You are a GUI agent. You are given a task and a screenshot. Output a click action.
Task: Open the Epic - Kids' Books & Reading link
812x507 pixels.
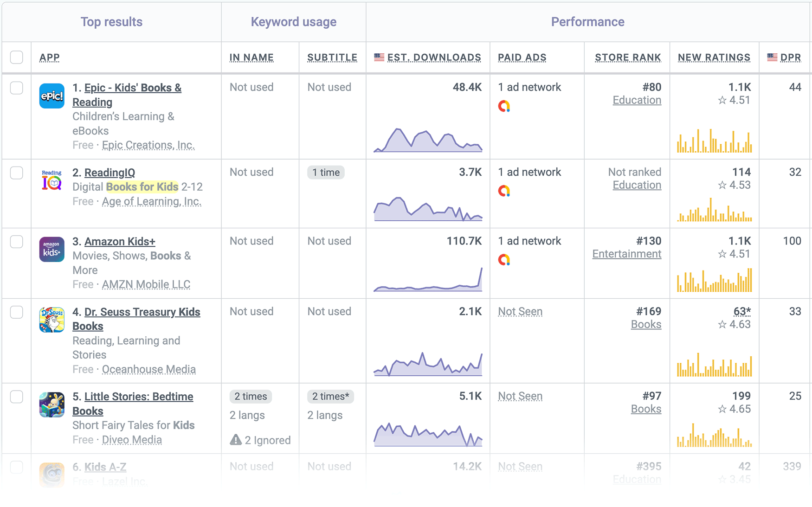pos(127,95)
